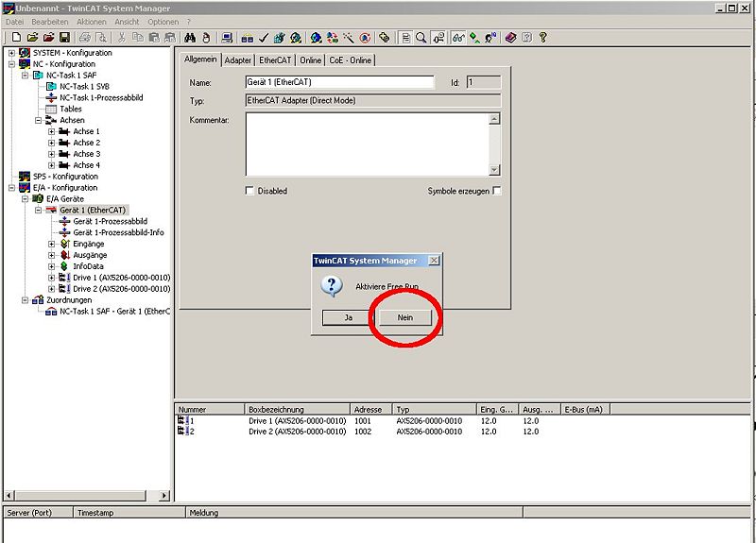Reload I/O devices toolbar icon

pos(333,38)
